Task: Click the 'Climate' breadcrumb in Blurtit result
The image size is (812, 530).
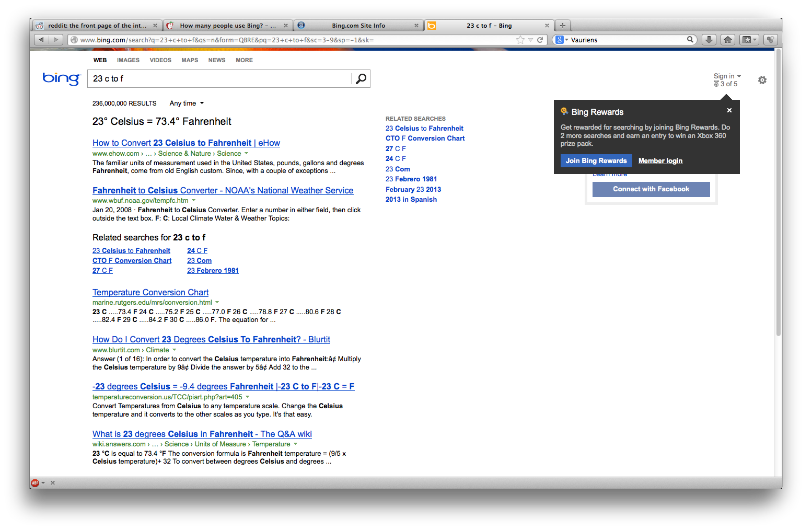Action: pos(157,350)
